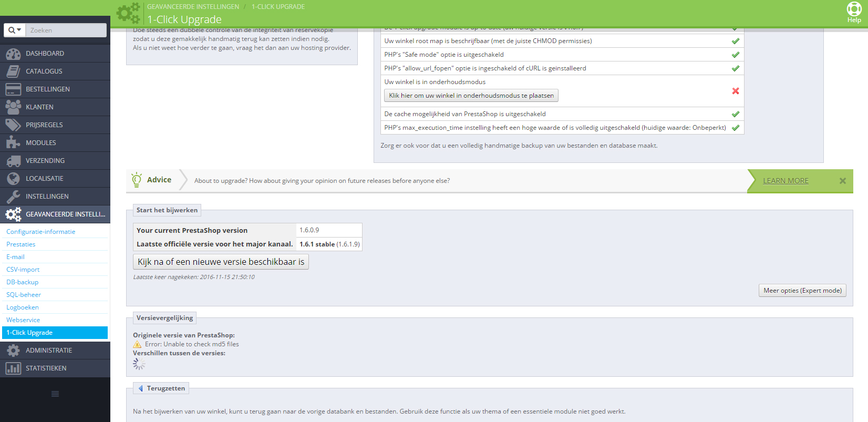Click the green checkmark for Safe mode check
Screen dimensions: 868x422
[x=736, y=55]
